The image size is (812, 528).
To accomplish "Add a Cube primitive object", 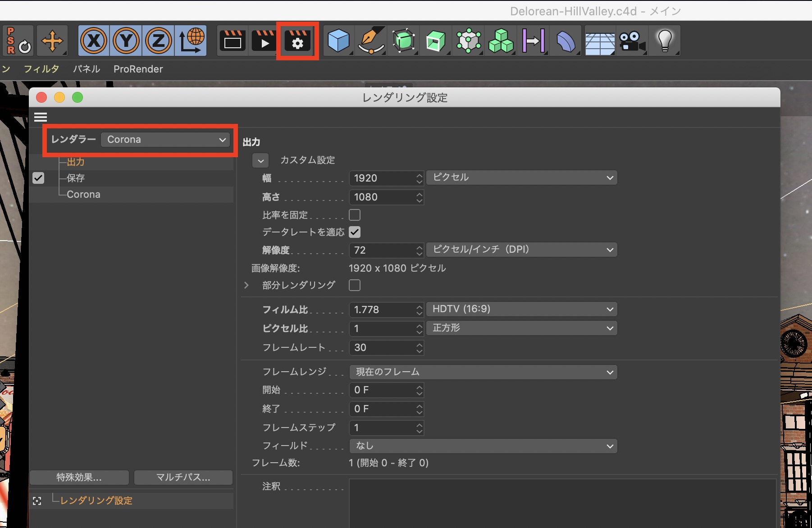I will tap(338, 41).
